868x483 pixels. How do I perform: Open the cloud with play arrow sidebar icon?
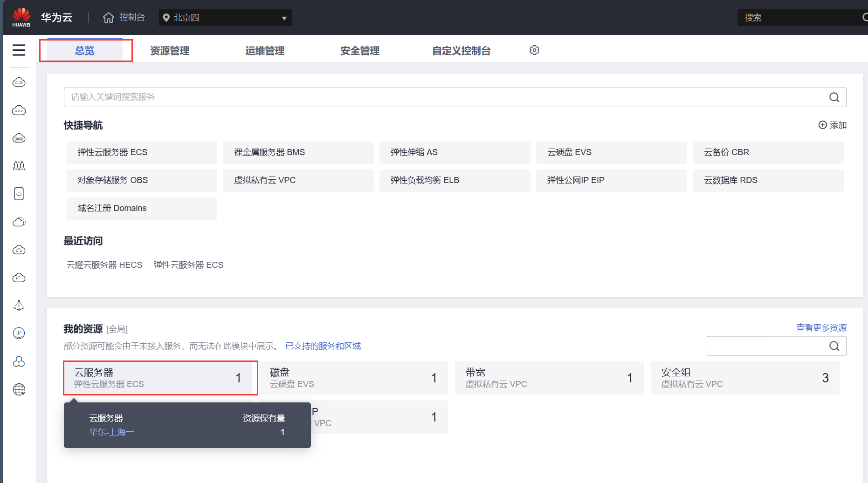[x=19, y=278]
